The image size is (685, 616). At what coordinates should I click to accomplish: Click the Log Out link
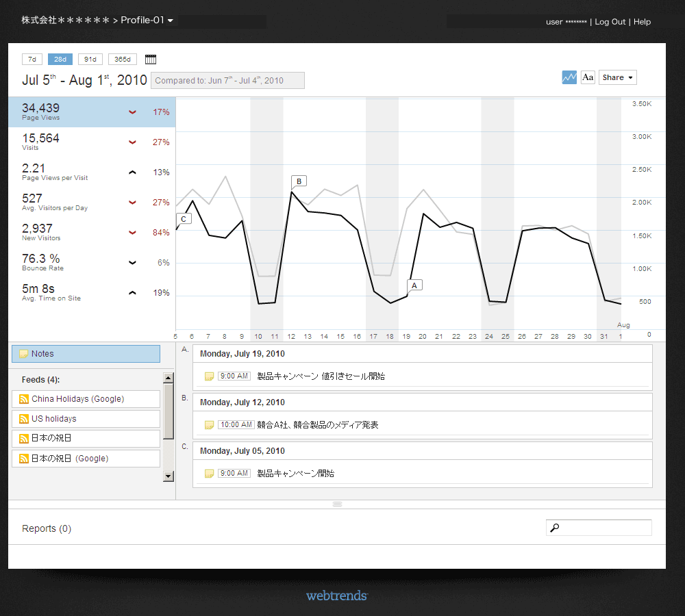610,22
